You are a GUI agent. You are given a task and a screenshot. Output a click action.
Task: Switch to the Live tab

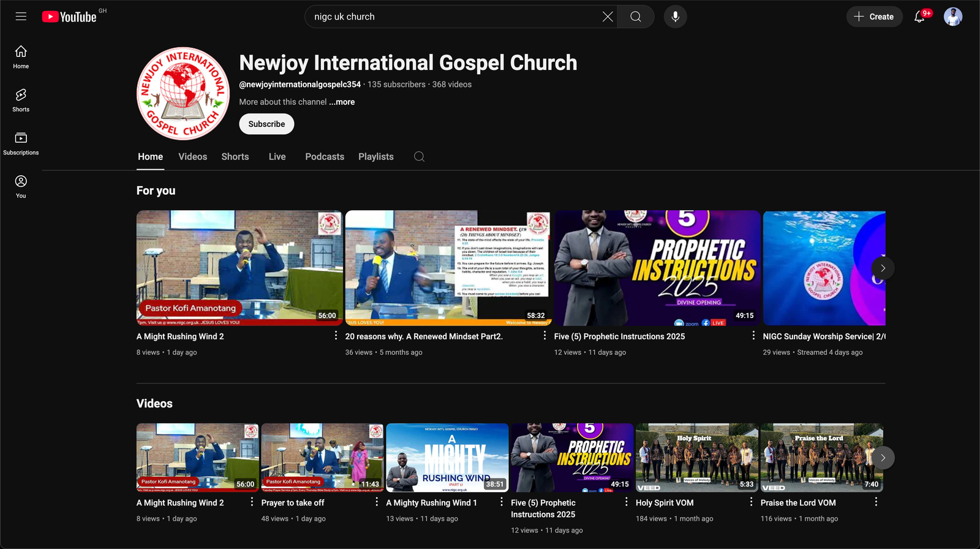(277, 157)
